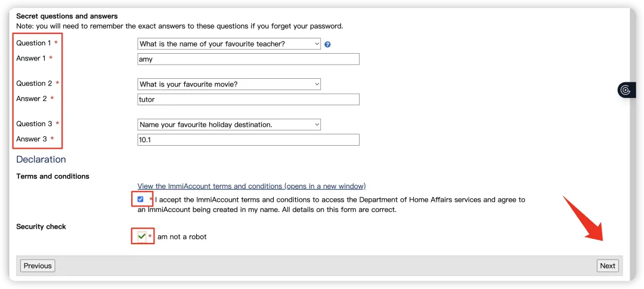The height and width of the screenshot is (289, 644).
Task: Click the "Question 3" label
Action: pos(33,124)
